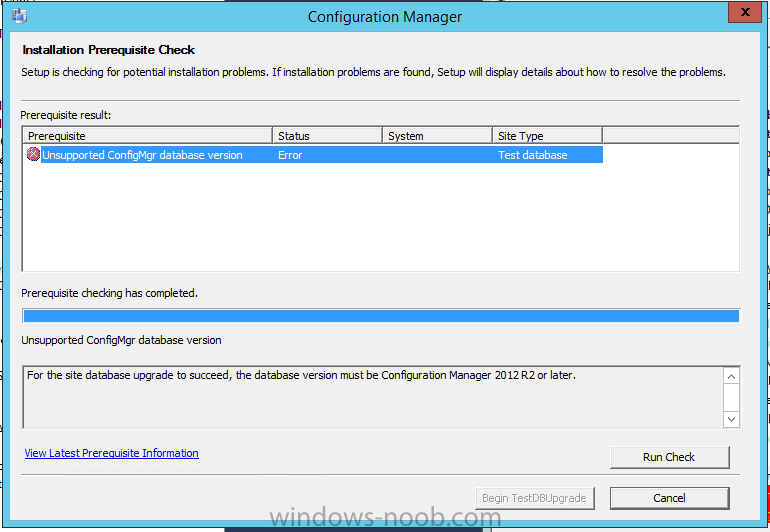Click the Error status cell
This screenshot has height=532, width=770.
tap(290, 155)
